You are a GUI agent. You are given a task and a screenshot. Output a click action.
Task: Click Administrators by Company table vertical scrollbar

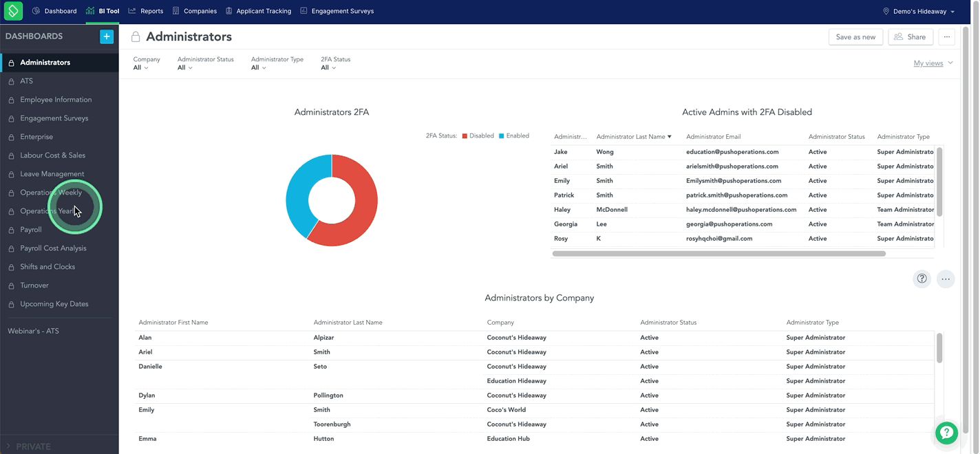(x=939, y=347)
